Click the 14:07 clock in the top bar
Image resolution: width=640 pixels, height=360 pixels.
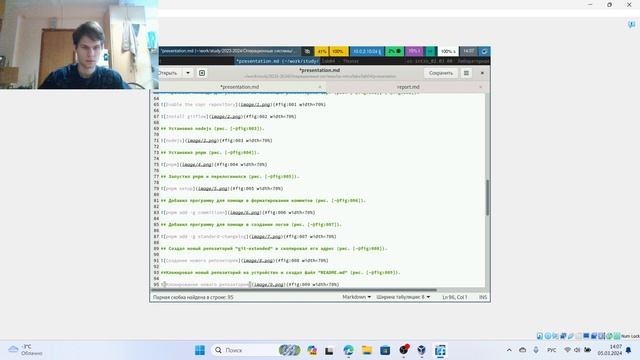469,51
